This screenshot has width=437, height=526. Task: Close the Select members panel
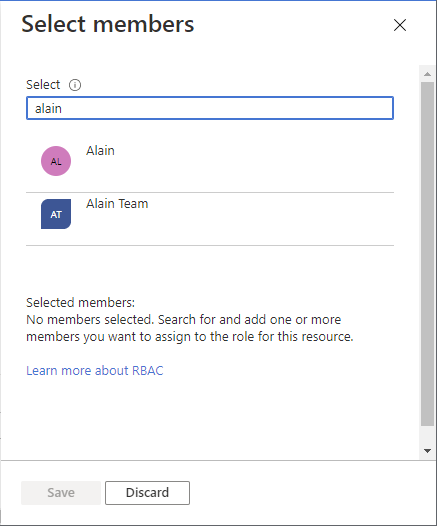click(399, 25)
